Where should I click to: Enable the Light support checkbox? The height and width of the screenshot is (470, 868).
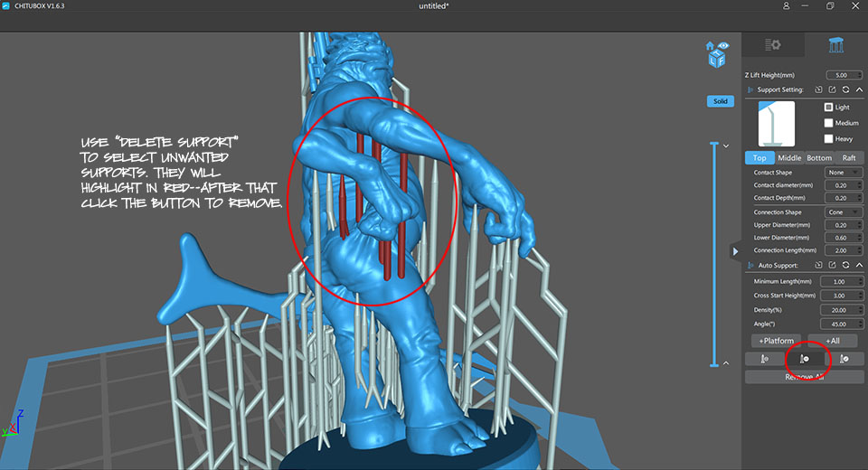tap(828, 108)
